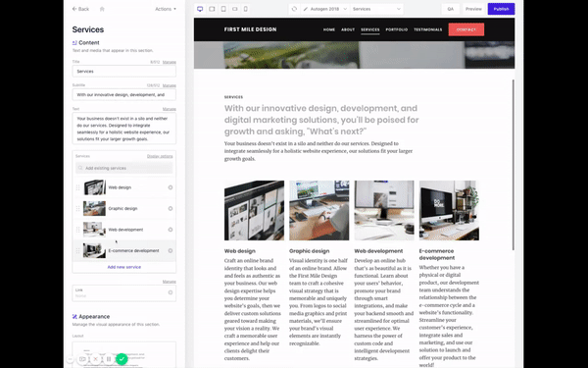The width and height of the screenshot is (588, 368).
Task: Click the refresh sync icon
Action: (x=294, y=9)
